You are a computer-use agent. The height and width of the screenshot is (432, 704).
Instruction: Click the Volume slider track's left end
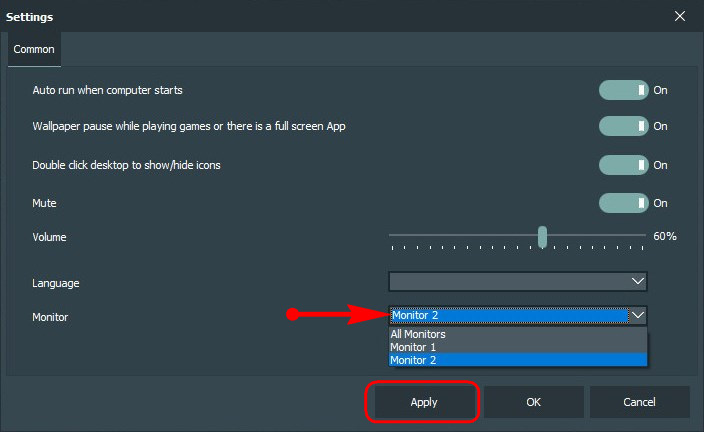(393, 235)
